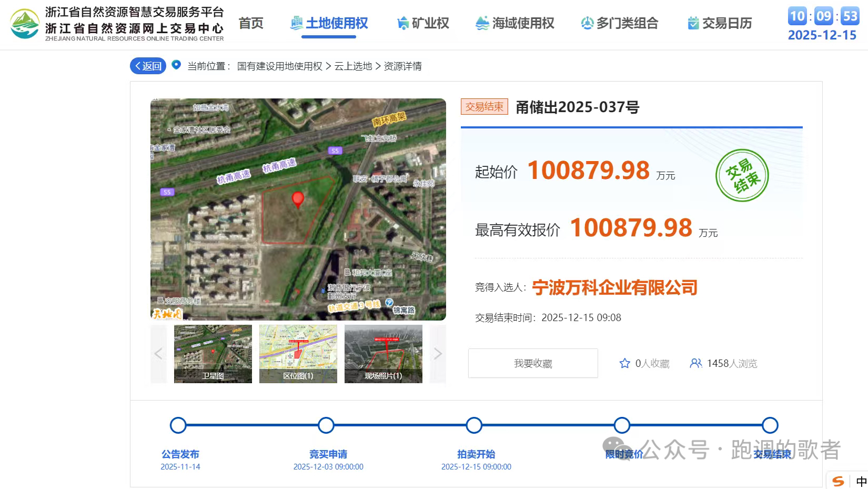Image resolution: width=868 pixels, height=489 pixels.
Task: Select the 土地使用权 menu item
Action: click(x=329, y=23)
